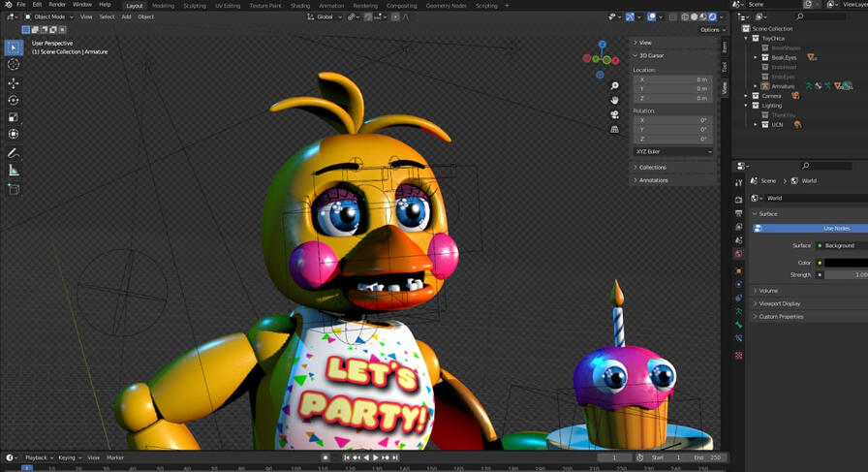The height and width of the screenshot is (472, 868).
Task: Switch to the Geometry Nodes workspace tab
Action: 447,6
